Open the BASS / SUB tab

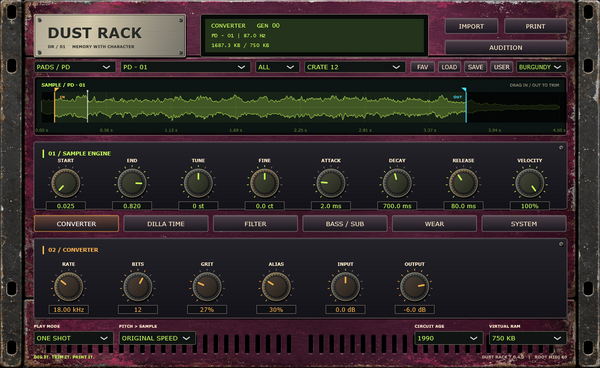[345, 224]
